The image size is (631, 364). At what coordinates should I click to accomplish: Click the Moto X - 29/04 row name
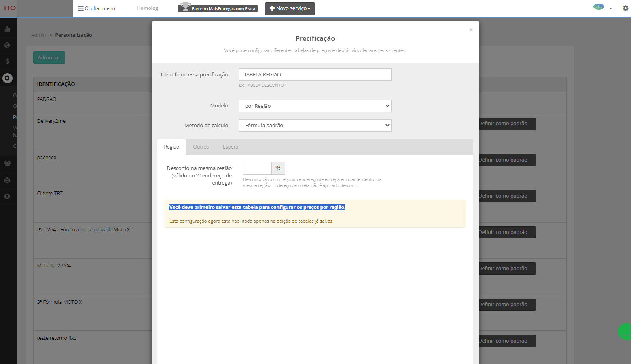tap(54, 266)
